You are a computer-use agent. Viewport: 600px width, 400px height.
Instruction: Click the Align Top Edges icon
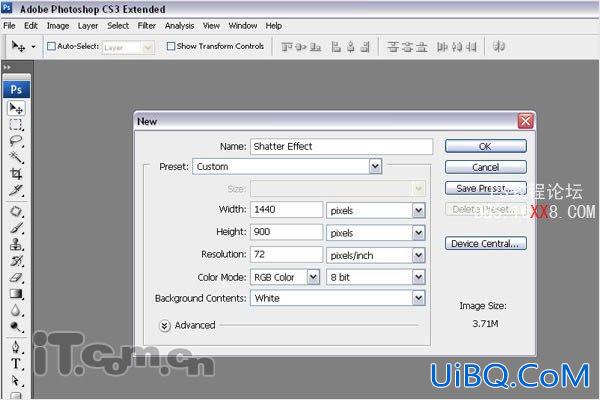pyautogui.click(x=287, y=47)
